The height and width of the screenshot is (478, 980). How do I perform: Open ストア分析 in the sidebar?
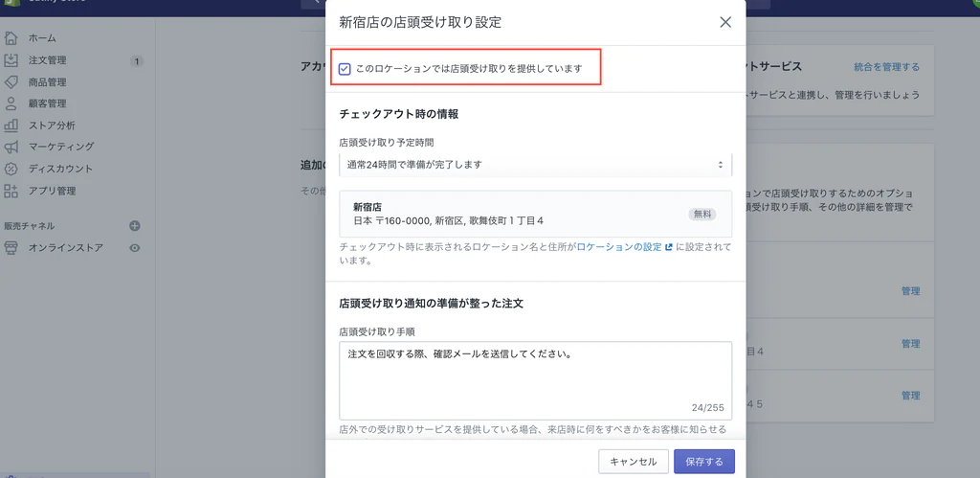point(52,125)
